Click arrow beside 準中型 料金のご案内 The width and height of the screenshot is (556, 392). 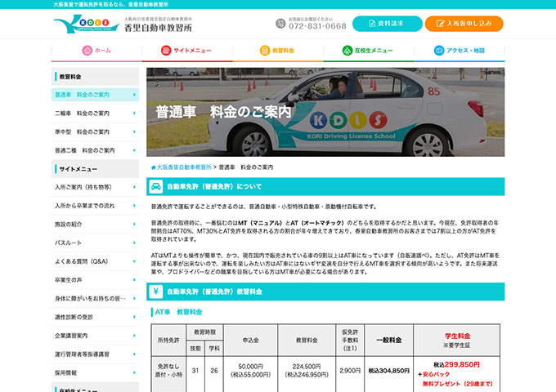coord(134,131)
